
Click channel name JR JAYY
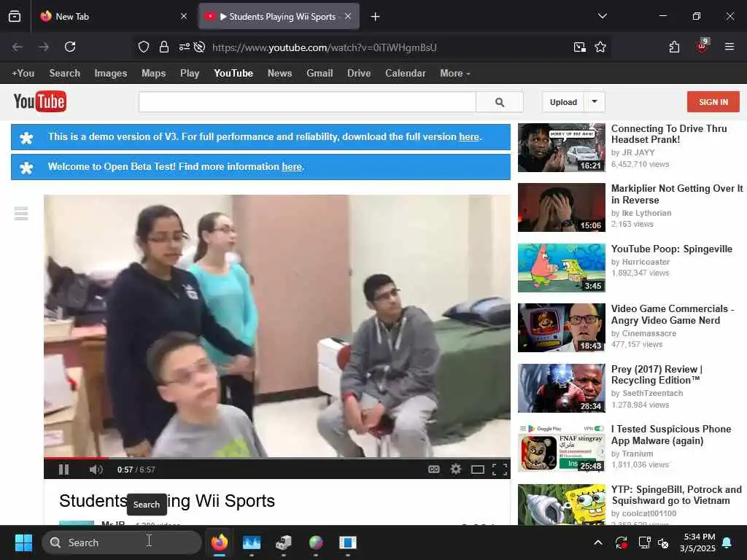638,152
